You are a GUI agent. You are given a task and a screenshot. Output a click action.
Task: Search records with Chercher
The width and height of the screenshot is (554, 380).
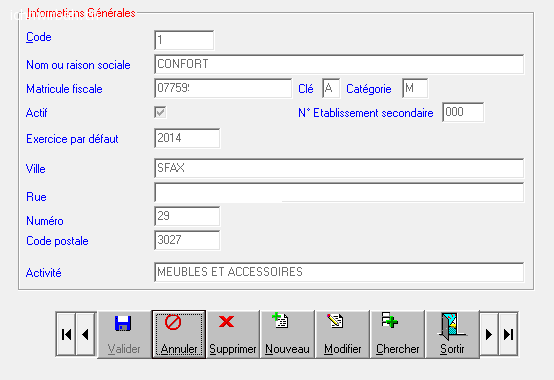(x=397, y=334)
